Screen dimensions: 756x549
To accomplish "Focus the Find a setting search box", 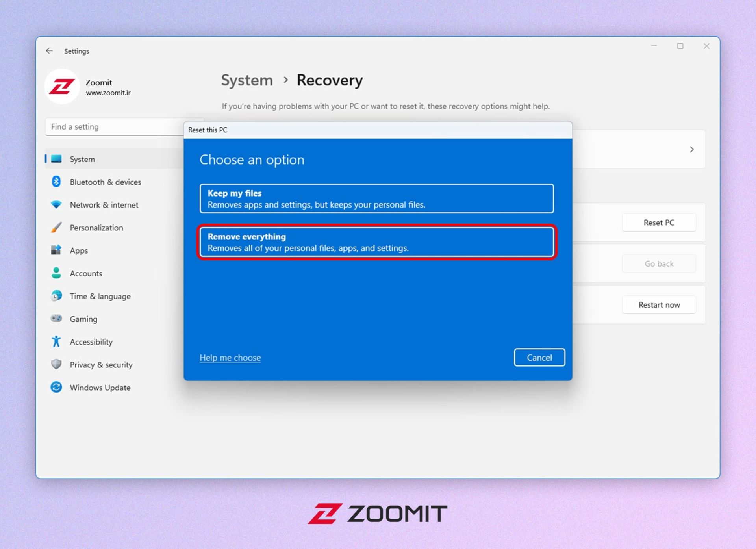I will pyautogui.click(x=114, y=127).
